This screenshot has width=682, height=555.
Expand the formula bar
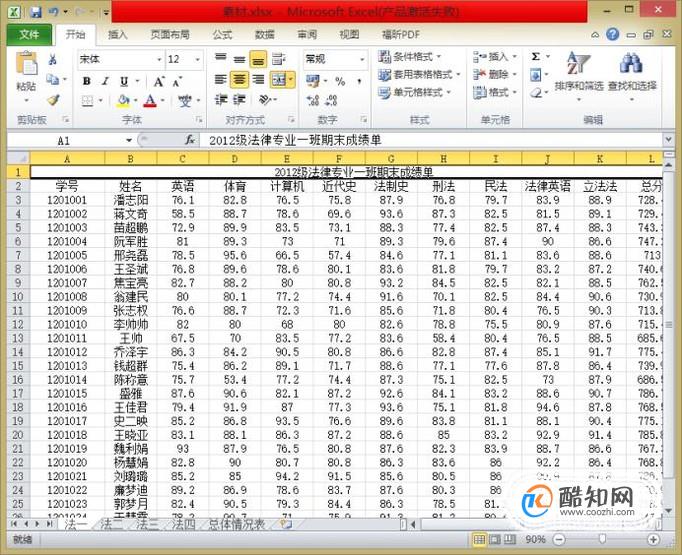668,140
